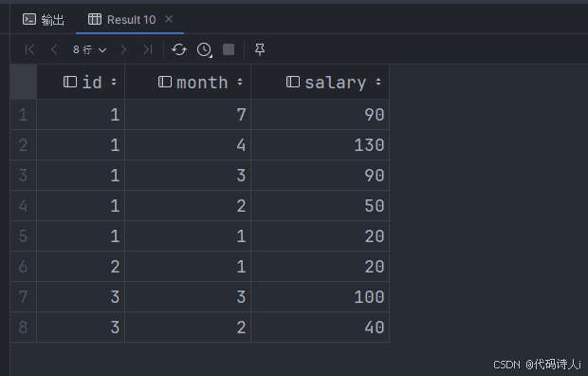
Task: Sort by the id column header
Action: point(81,82)
